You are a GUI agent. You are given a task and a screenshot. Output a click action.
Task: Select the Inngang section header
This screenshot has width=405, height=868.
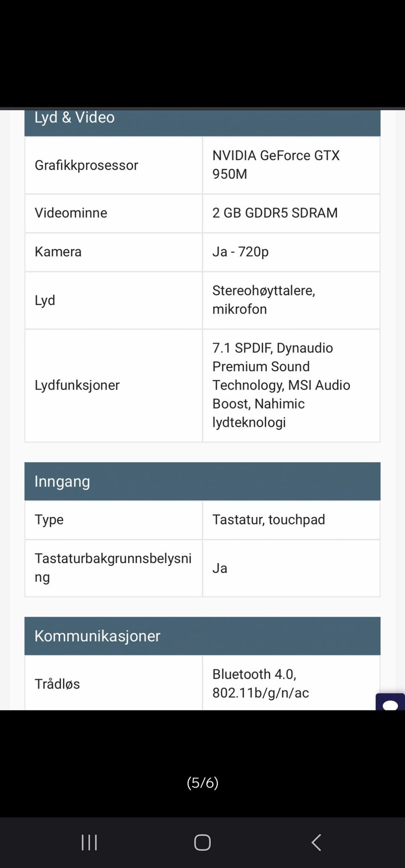(62, 481)
